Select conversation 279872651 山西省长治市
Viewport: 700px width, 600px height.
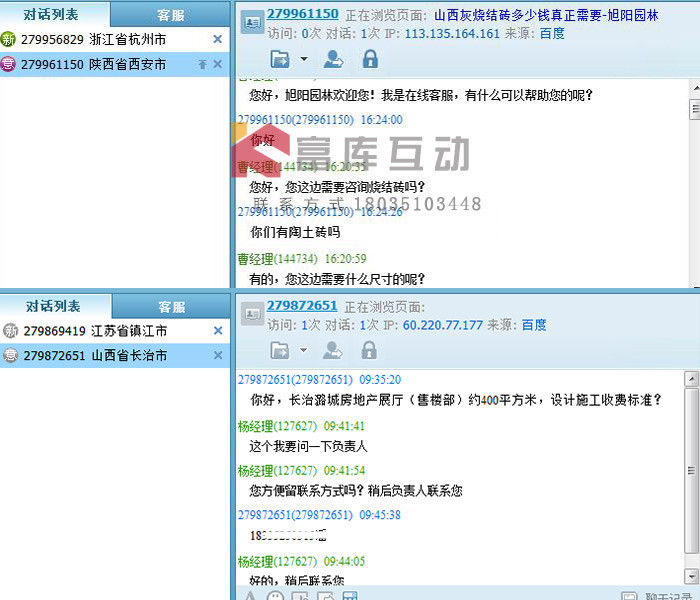(x=115, y=355)
